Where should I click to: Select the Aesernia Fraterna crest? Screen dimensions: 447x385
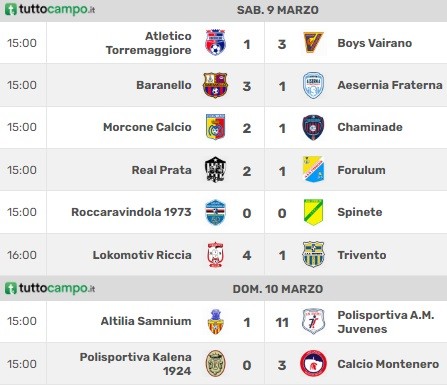(313, 85)
